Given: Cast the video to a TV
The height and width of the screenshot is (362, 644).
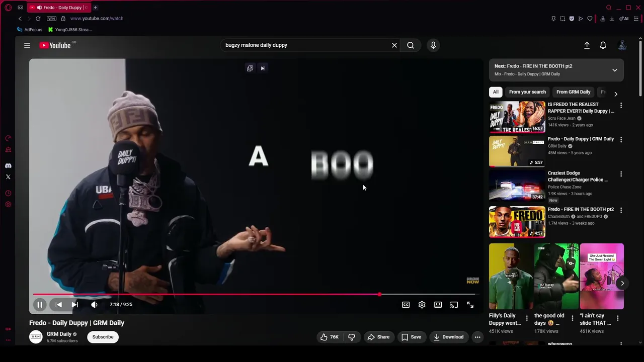Looking at the screenshot, I should [x=454, y=305].
